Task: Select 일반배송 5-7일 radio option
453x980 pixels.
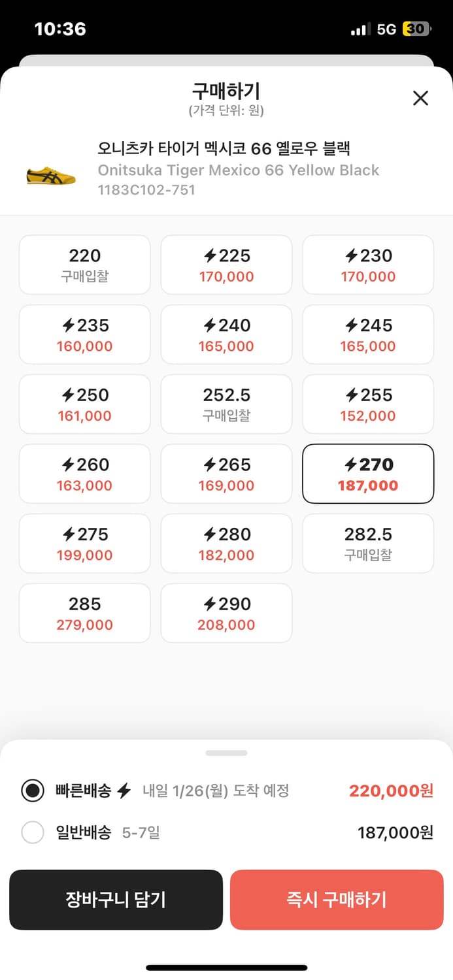Action: tap(33, 832)
